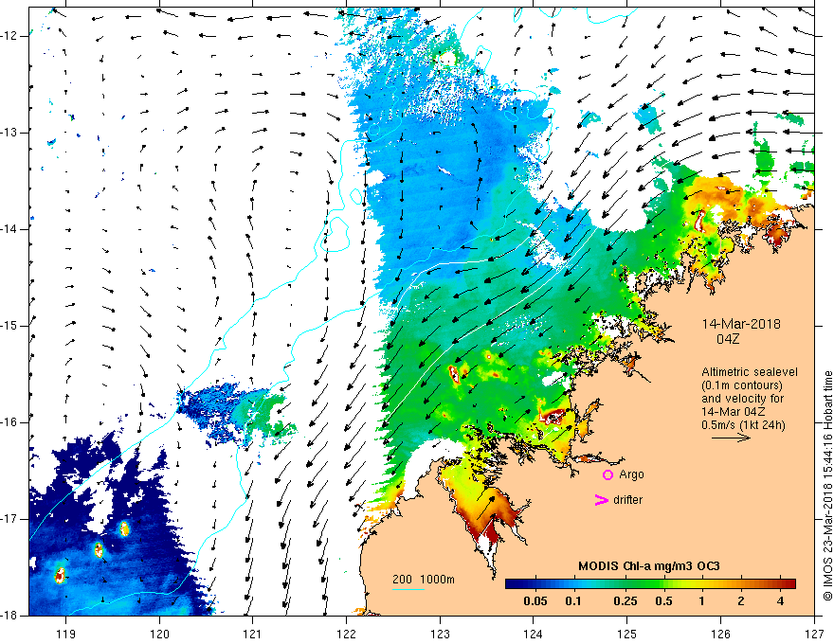
Task: Click the '123' longitude axis label
Action: [x=440, y=634]
